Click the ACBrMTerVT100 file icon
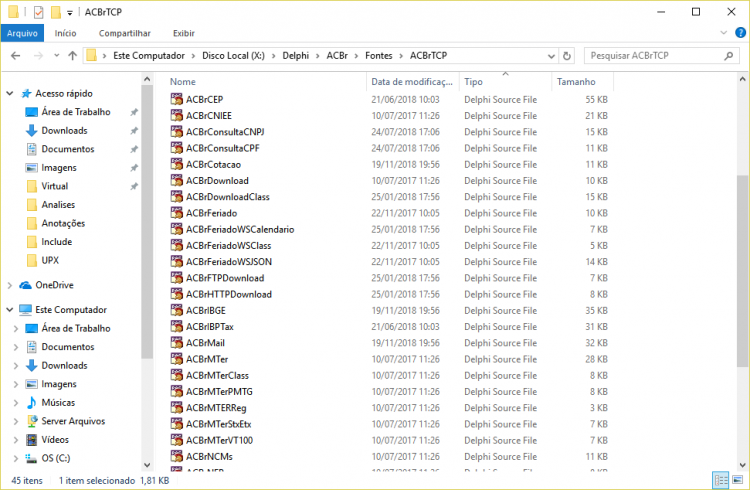This screenshot has height=490, width=750. coord(176,440)
